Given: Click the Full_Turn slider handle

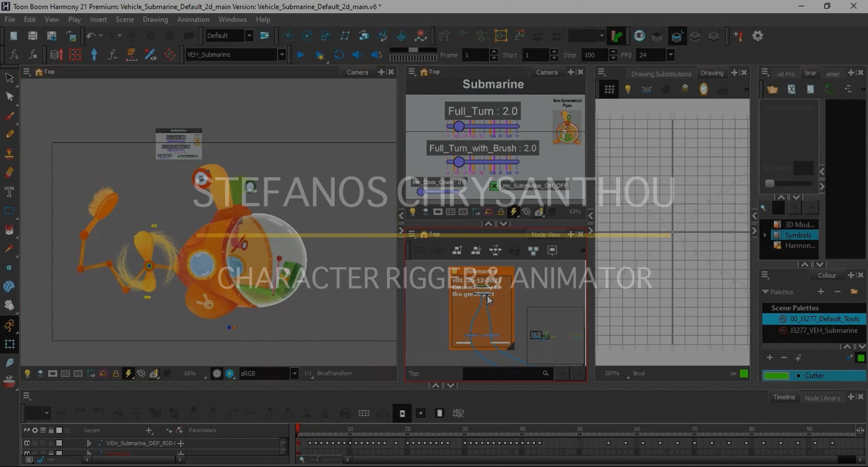Looking at the screenshot, I should 459,126.
